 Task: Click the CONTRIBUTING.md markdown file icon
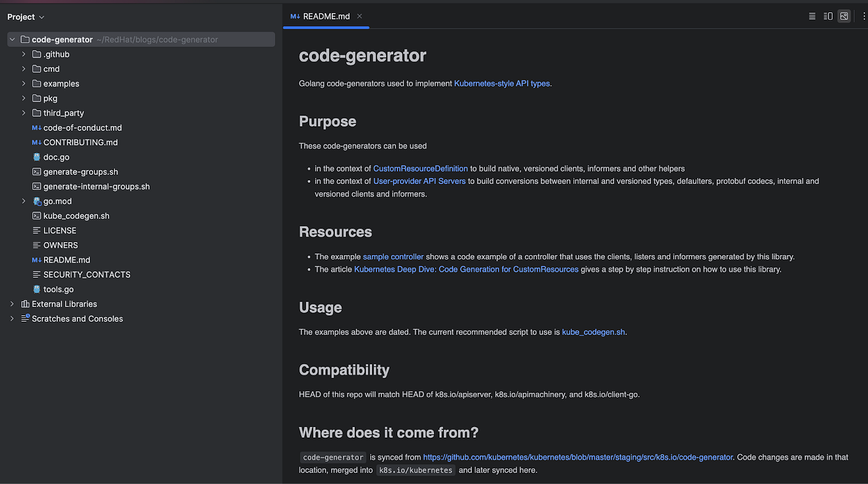click(37, 143)
